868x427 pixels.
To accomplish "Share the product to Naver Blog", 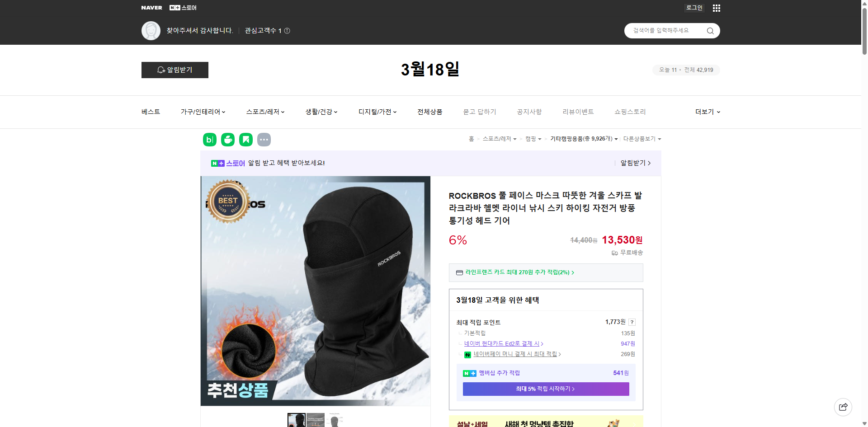I will (209, 140).
